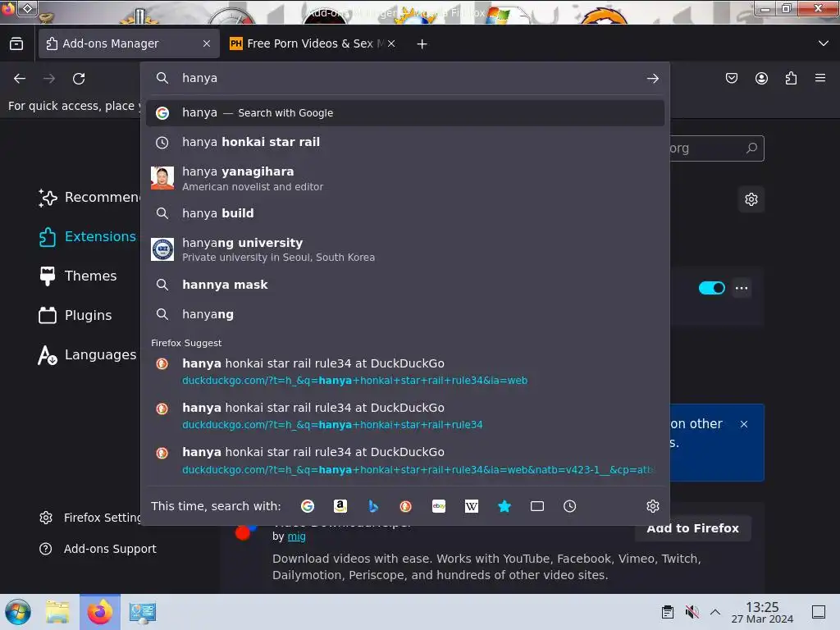This screenshot has height=630, width=840.
Task: Select 'hanya honkai star rail' history suggestion
Action: [405, 142]
